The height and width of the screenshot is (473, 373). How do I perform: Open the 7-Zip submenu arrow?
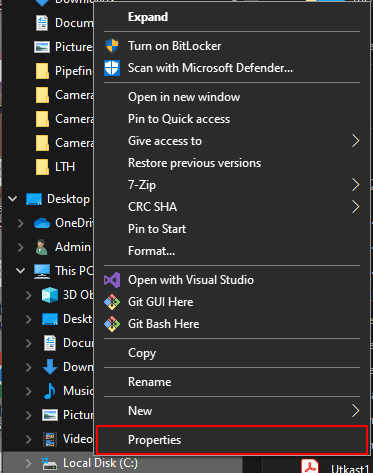coord(356,185)
